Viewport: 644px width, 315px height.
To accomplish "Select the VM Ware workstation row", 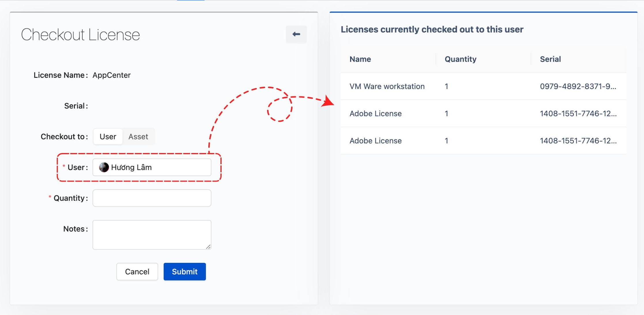I will (387, 86).
